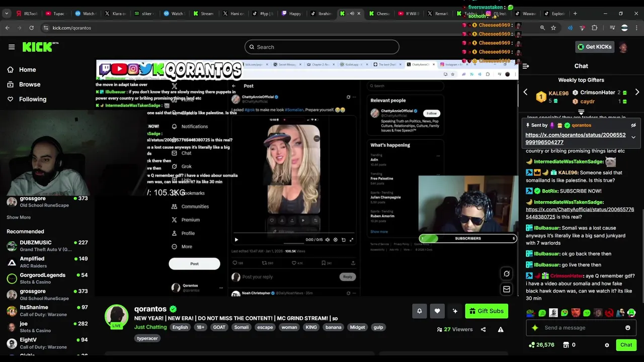Image resolution: width=644 pixels, height=362 pixels.
Task: Click Show More in sidebar
Action: click(x=19, y=217)
